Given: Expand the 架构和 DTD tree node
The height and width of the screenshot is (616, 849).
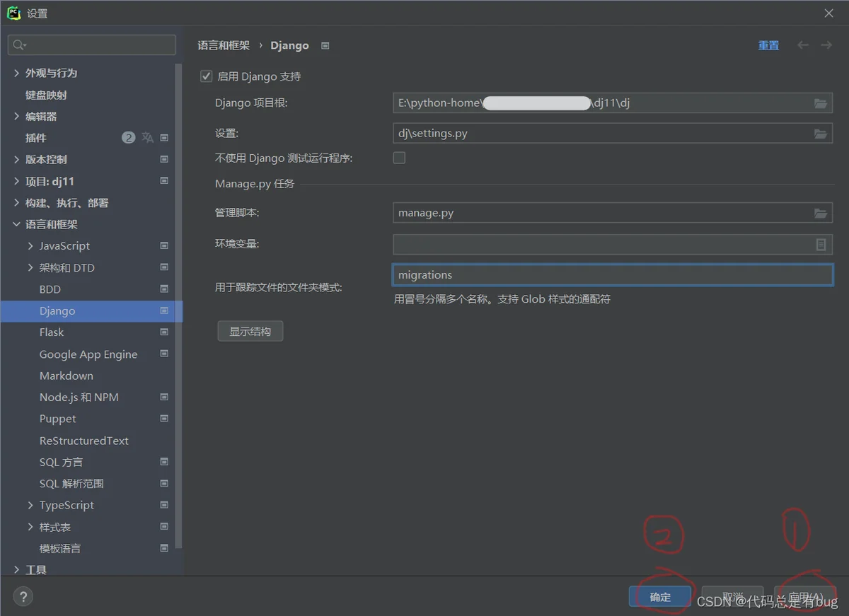Looking at the screenshot, I should point(30,267).
